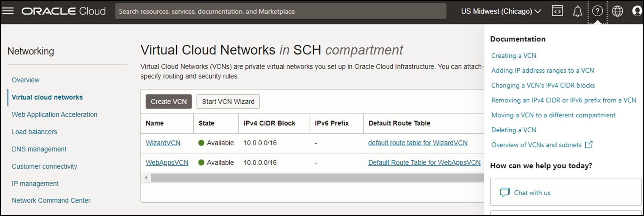Click the Create VCN button
The image size is (644, 216).
tap(169, 102)
